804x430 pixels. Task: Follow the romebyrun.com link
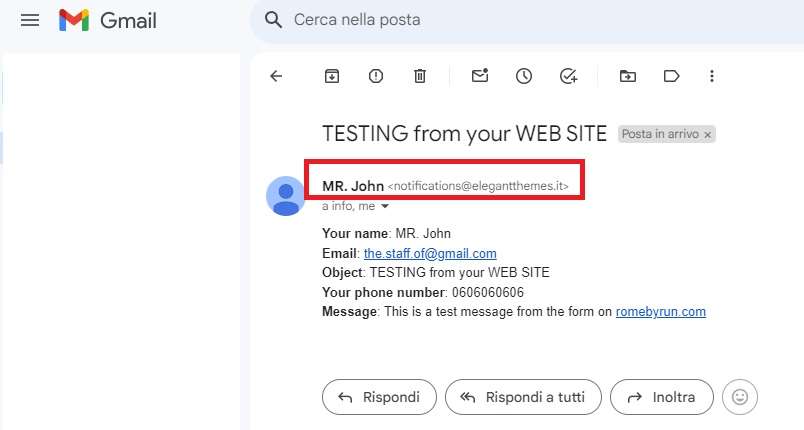660,312
